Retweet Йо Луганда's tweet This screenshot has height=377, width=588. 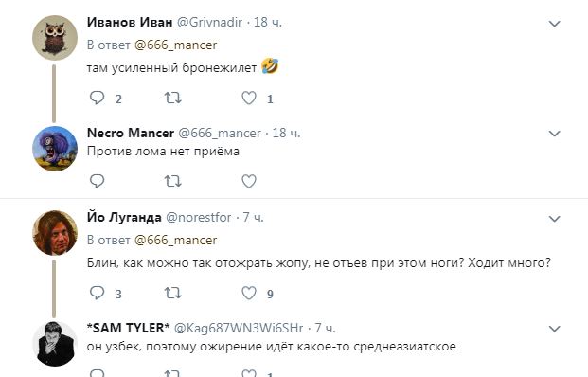coord(173,293)
